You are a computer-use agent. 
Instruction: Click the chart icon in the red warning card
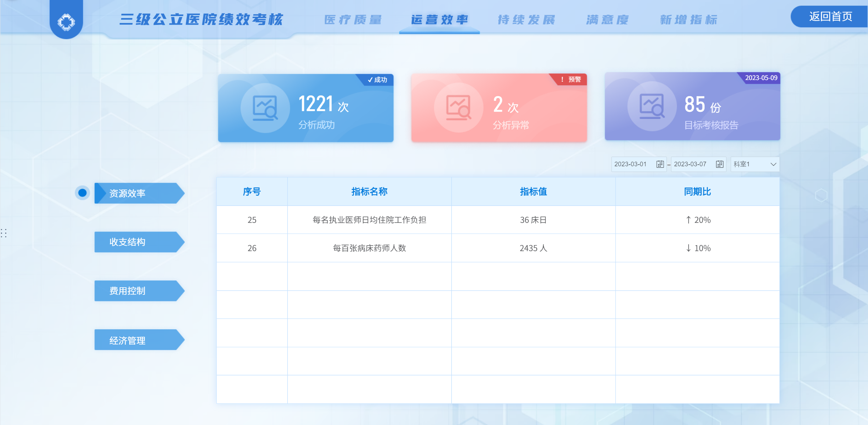coord(459,108)
